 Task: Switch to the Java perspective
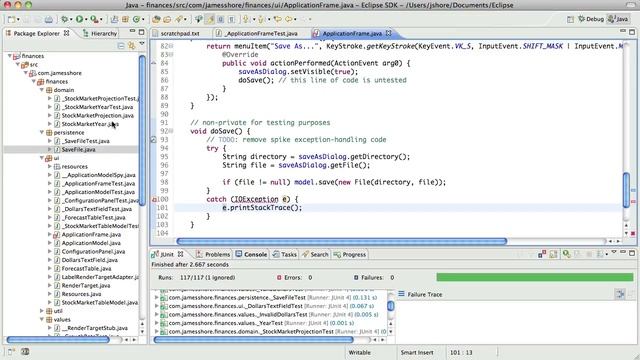coord(618,19)
